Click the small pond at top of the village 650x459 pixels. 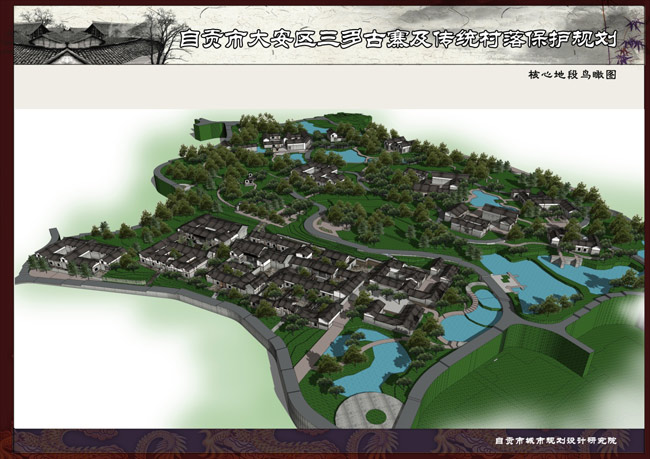(x=313, y=129)
